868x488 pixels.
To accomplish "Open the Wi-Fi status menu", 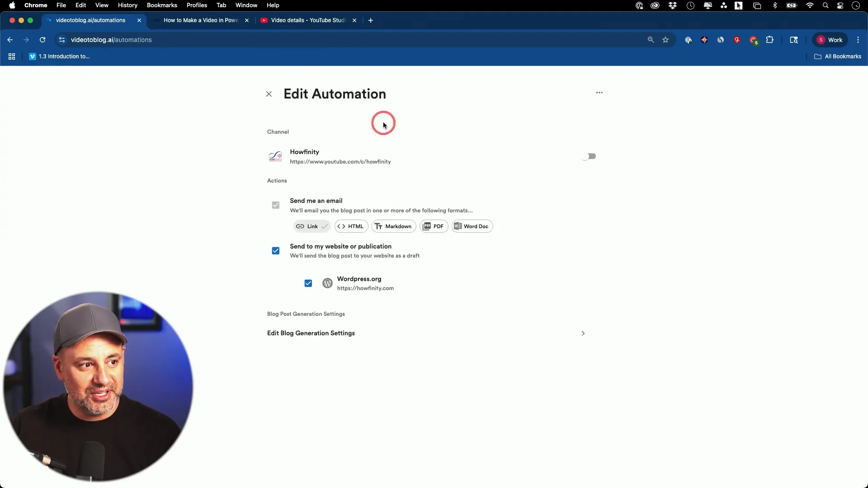I will pyautogui.click(x=810, y=5).
